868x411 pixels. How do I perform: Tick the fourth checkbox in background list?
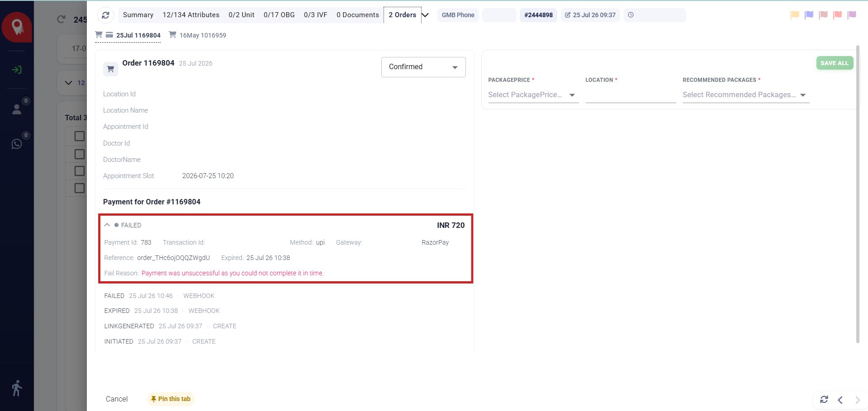pyautogui.click(x=80, y=188)
